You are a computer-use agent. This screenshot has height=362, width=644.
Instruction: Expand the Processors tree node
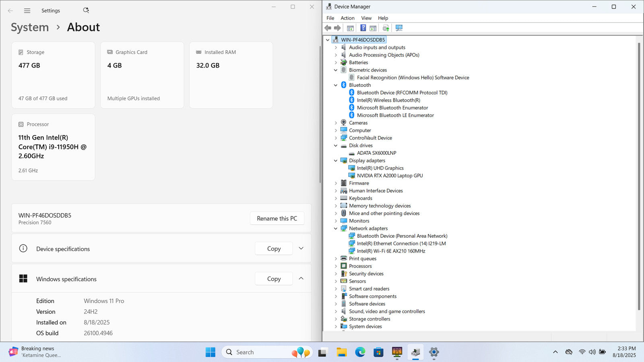336,266
